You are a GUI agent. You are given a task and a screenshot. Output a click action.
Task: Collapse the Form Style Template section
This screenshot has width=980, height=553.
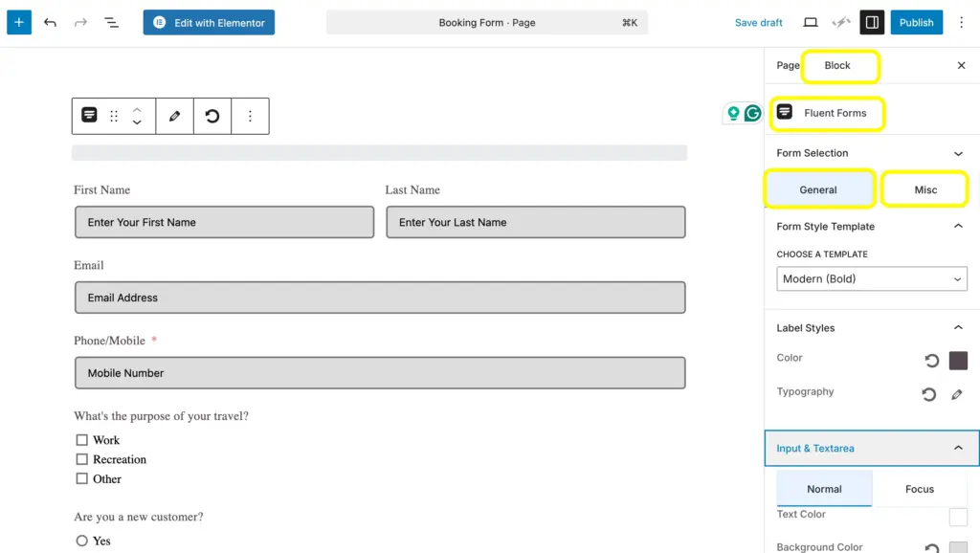958,227
